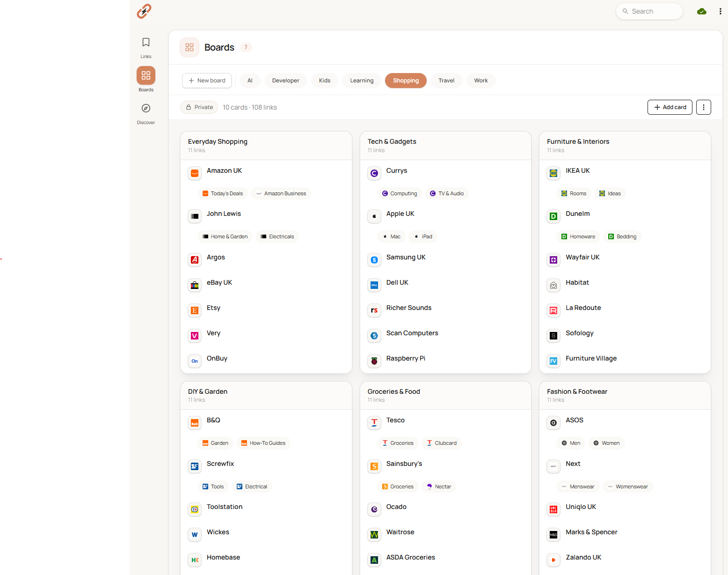Image resolution: width=728 pixels, height=575 pixels.
Task: Click the Amazon UK favicon
Action: [x=195, y=173]
